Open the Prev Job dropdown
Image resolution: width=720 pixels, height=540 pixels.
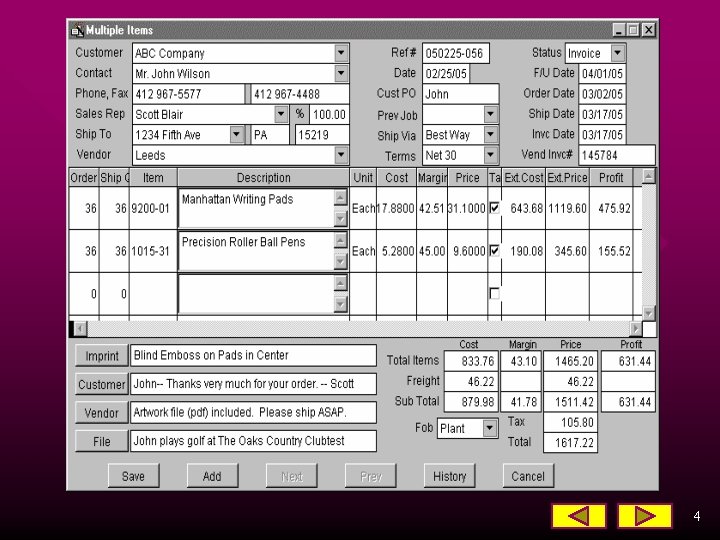pos(490,114)
